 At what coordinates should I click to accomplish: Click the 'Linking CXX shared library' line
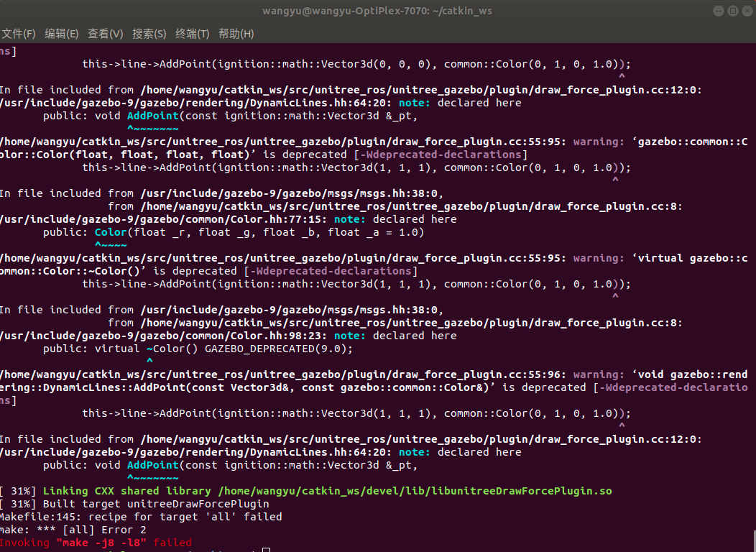[x=305, y=491]
